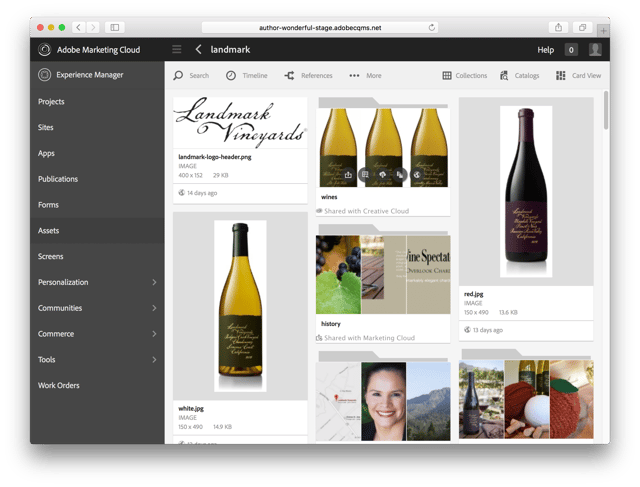Click the red.jpg file name
The height and width of the screenshot is (487, 640).
click(473, 294)
